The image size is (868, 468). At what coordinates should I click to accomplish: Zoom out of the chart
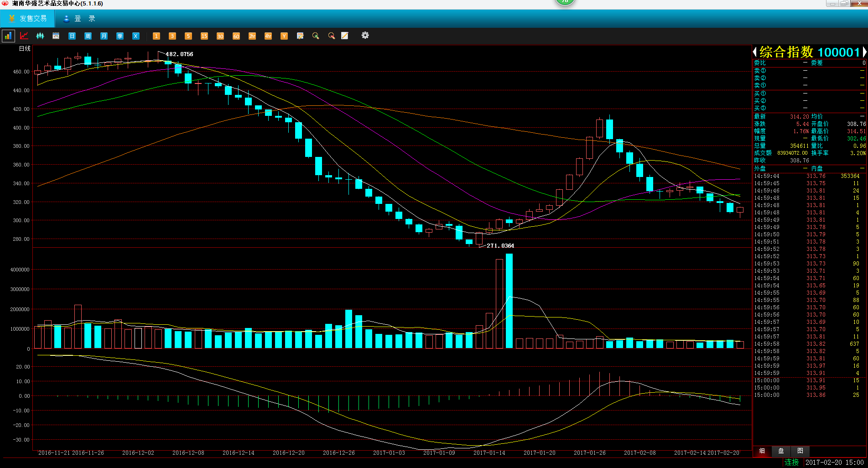332,36
